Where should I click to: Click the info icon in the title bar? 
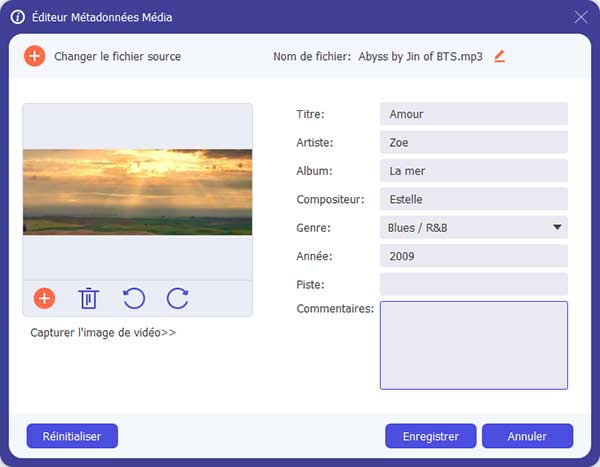(17, 16)
